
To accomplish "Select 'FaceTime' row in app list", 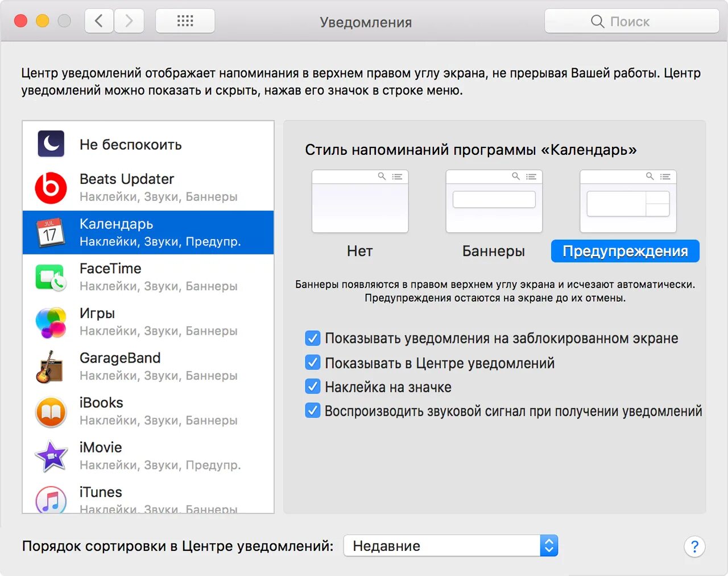I will [x=148, y=277].
